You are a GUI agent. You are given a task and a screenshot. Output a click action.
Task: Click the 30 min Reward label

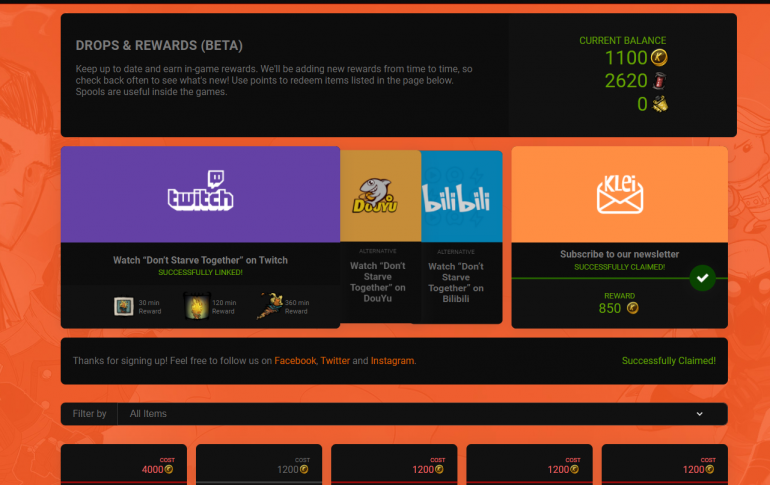click(x=150, y=307)
